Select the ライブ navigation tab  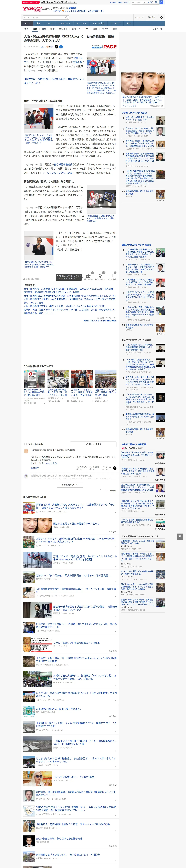pyautogui.click(x=49, y=24)
